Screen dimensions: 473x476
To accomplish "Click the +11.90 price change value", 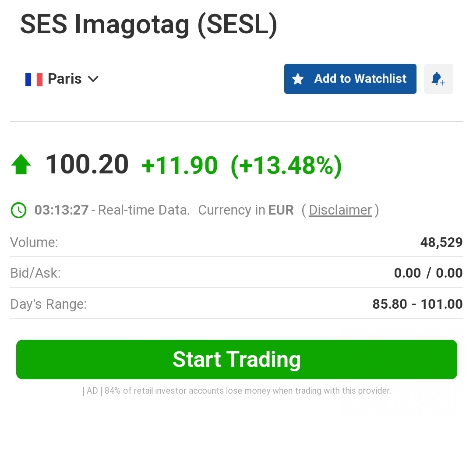I will [180, 166].
